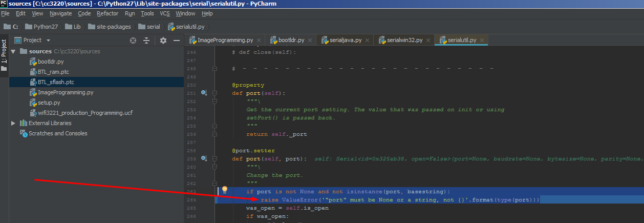
Task: Open the Project panel settings gear
Action: point(163,40)
